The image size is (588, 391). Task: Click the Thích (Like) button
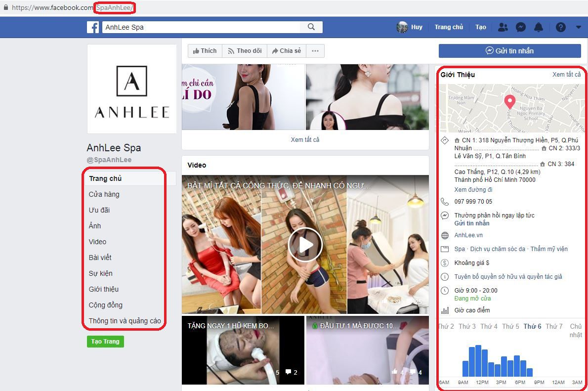pos(205,51)
